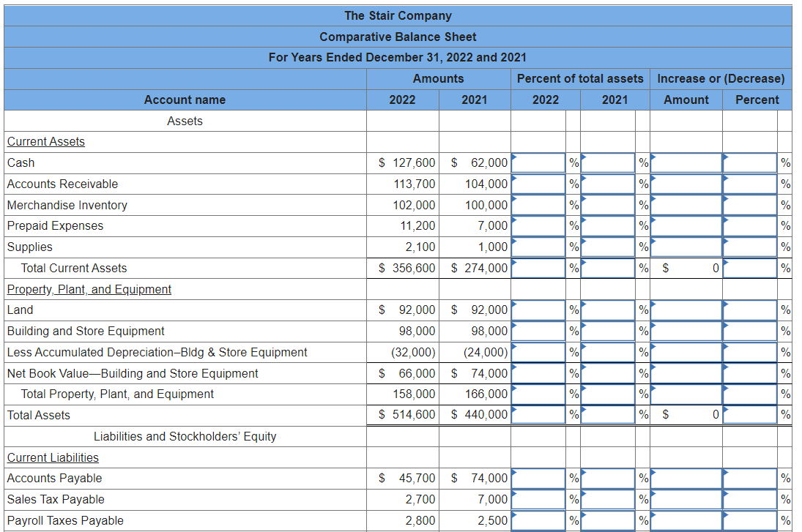Click Prepaid Expenses 2021 percent field
802x532 pixels.
pos(608,226)
